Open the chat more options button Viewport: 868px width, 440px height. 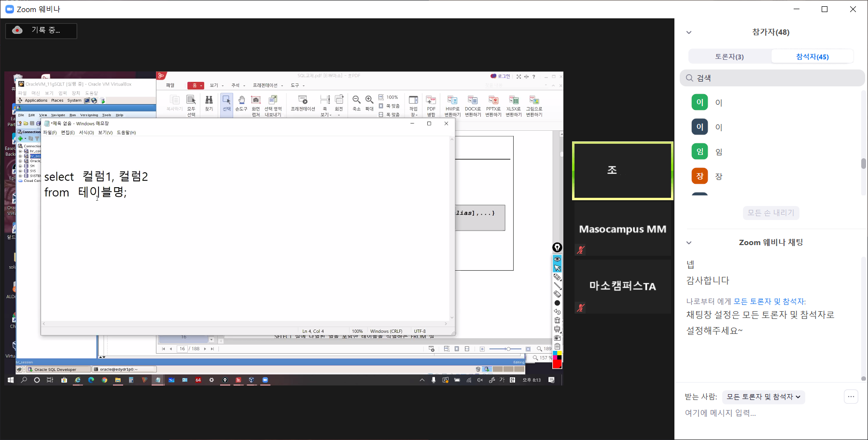[851, 397]
